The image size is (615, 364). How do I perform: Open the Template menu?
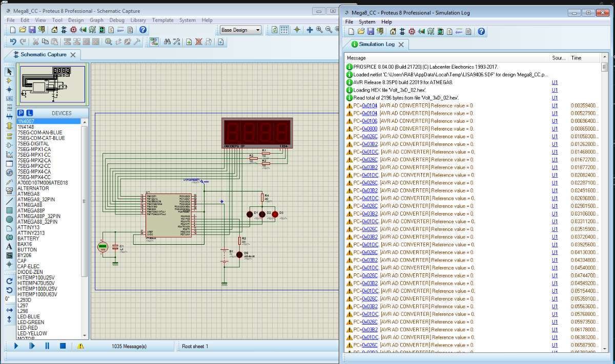point(163,20)
